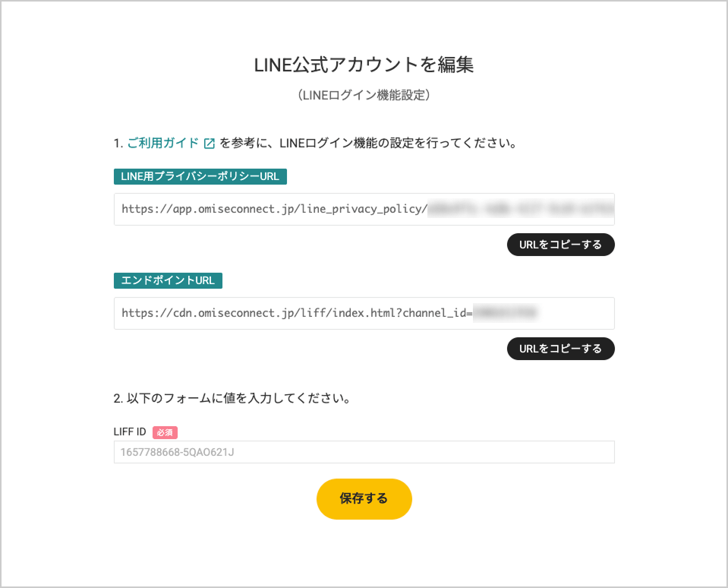Click the LIFF ID field label

pyautogui.click(x=130, y=432)
